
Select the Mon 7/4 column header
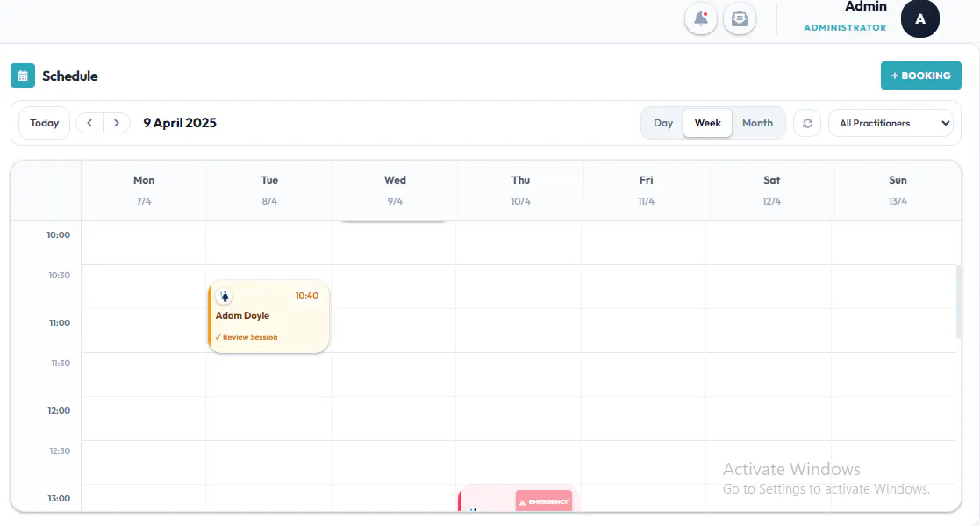click(x=144, y=191)
